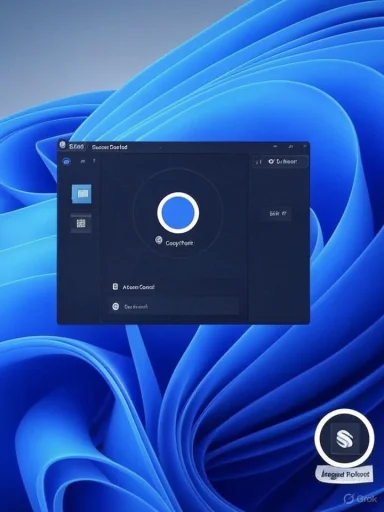Click the CoogrlPark label under the blue circle

pyautogui.click(x=179, y=243)
